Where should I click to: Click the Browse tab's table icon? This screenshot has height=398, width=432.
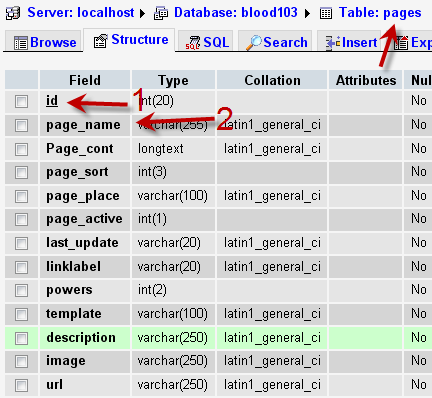tap(21, 43)
